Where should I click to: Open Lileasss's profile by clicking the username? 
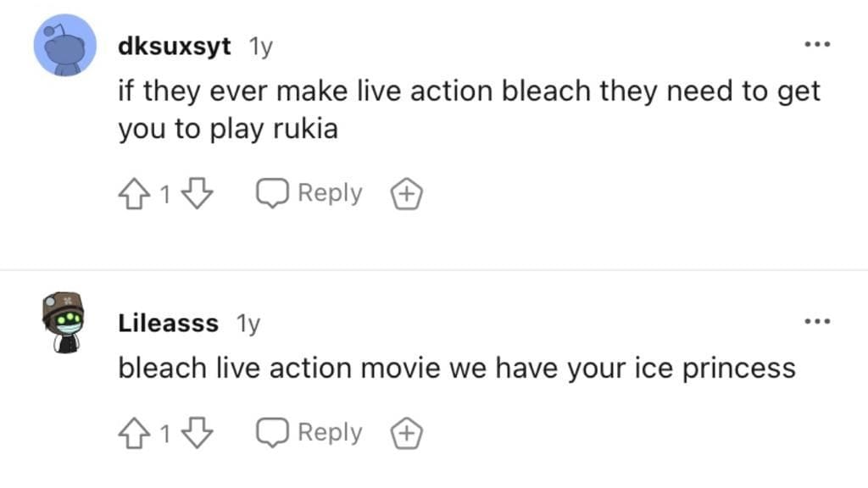(x=168, y=323)
